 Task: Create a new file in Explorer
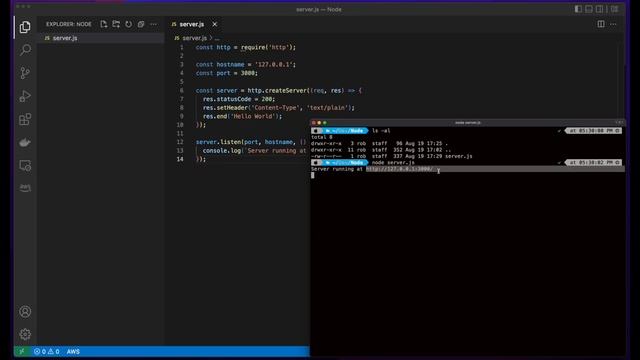click(x=104, y=24)
